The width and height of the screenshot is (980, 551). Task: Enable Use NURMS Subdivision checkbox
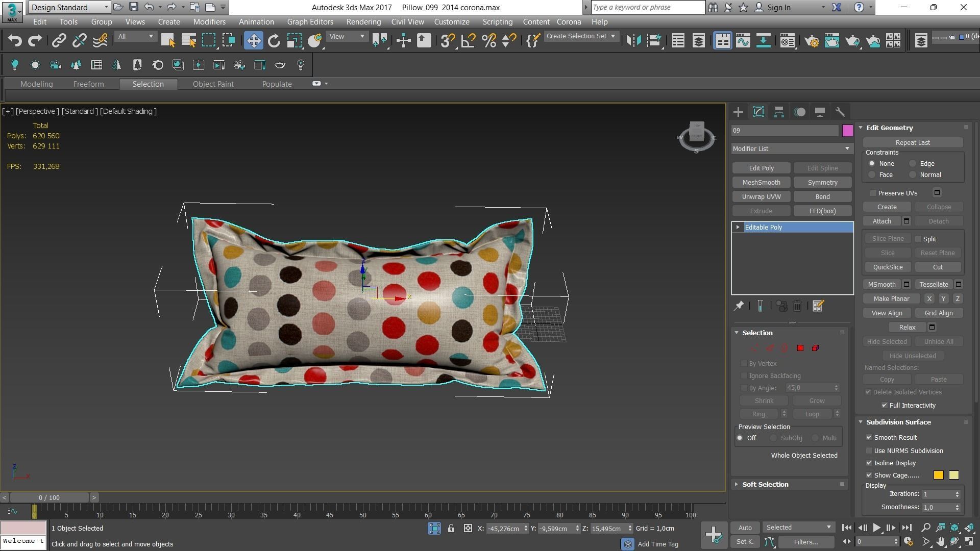tap(869, 451)
